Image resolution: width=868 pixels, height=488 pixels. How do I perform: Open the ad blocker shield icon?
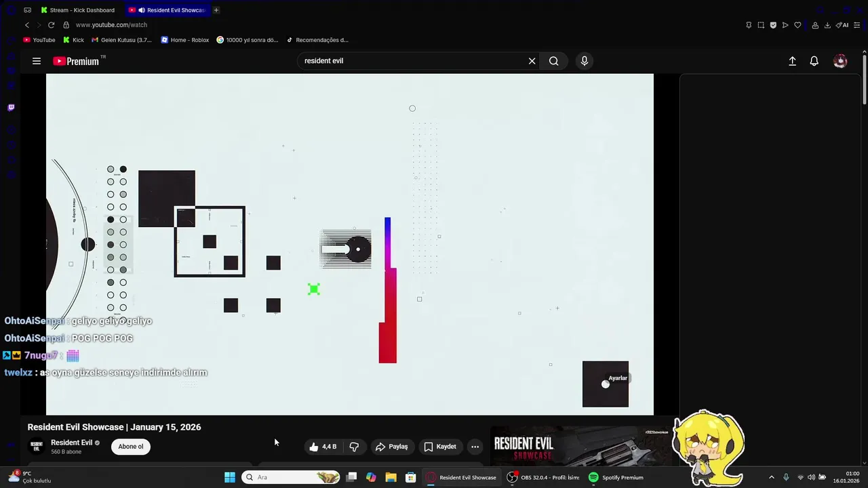coord(773,25)
